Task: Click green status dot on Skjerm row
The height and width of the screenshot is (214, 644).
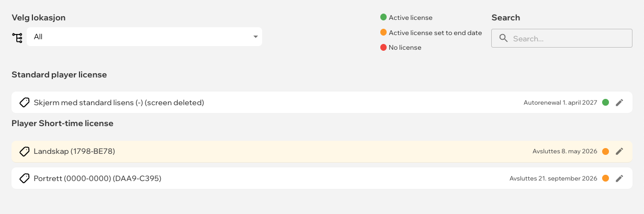Action: pyautogui.click(x=605, y=103)
